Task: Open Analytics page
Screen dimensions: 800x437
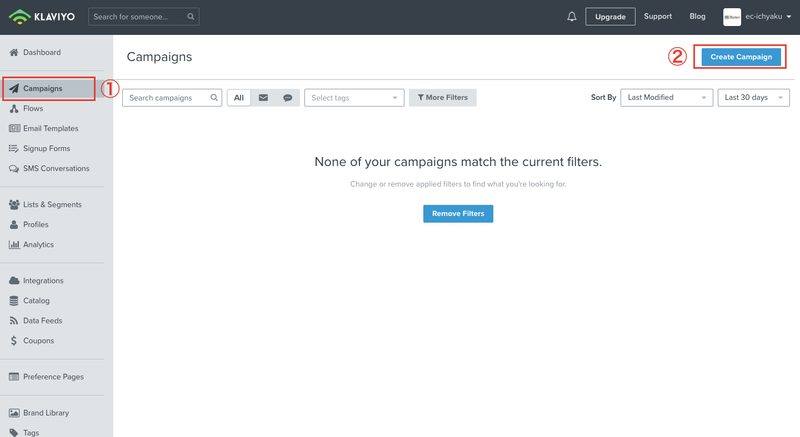Action: coord(38,244)
